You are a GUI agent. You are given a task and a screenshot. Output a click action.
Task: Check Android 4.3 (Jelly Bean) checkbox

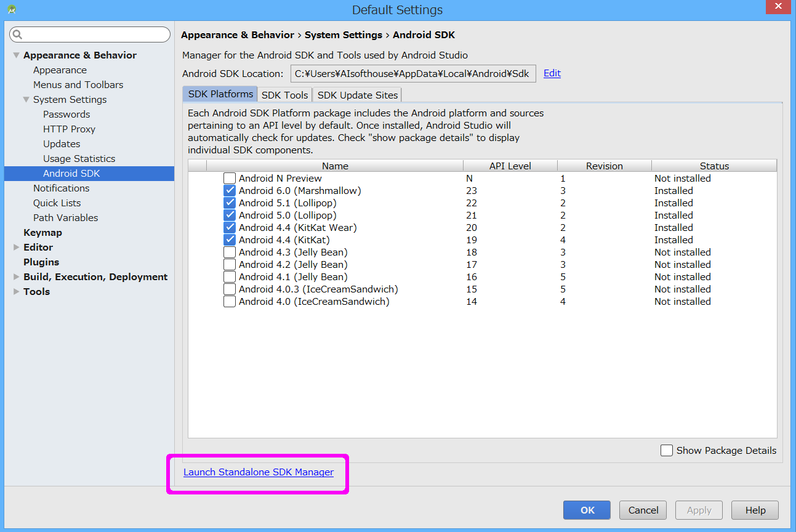coord(230,252)
